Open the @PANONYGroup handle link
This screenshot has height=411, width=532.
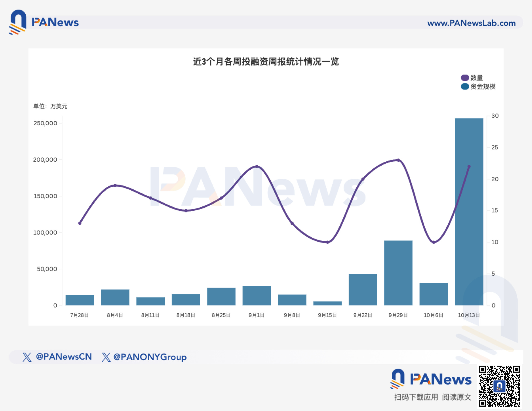click(150, 357)
